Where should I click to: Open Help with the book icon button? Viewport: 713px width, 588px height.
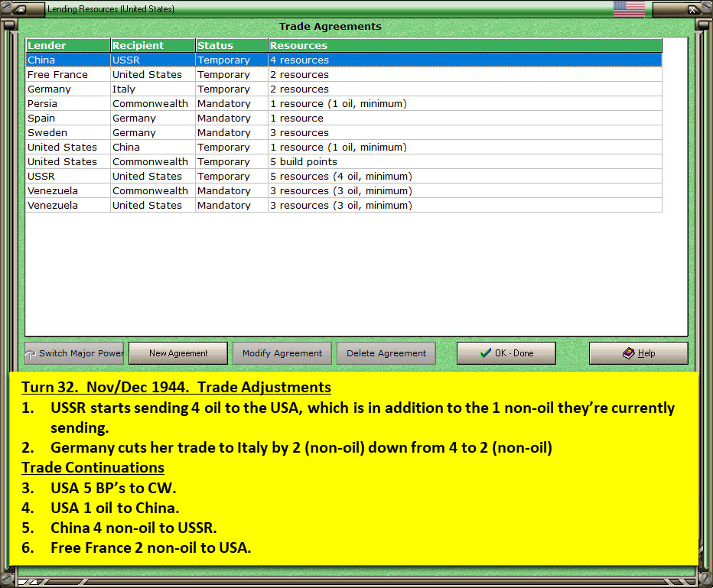[x=639, y=353]
